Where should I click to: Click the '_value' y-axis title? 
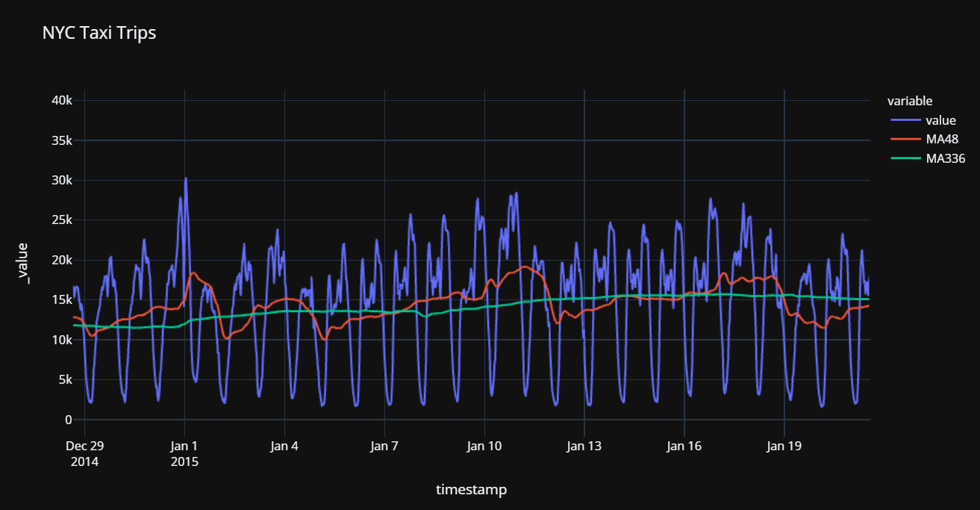click(x=23, y=263)
